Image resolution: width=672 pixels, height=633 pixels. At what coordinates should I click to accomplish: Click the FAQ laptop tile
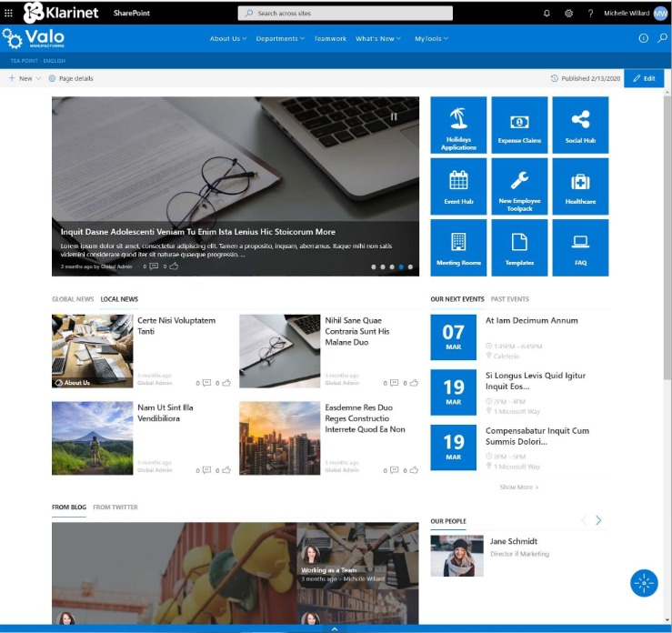click(x=579, y=246)
